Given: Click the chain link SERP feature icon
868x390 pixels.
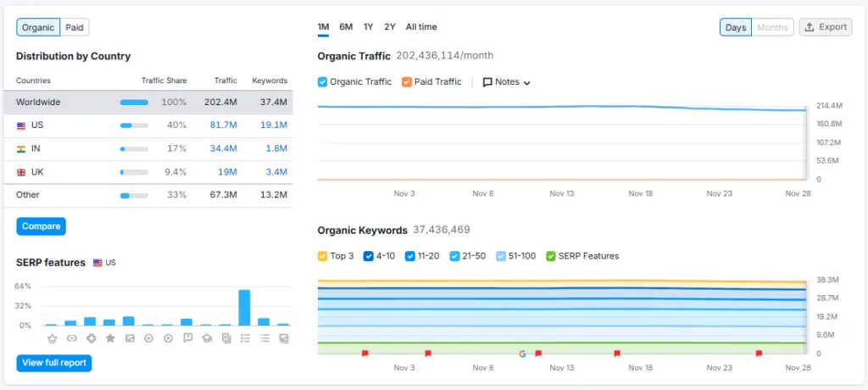Looking at the screenshot, I should tap(71, 338).
